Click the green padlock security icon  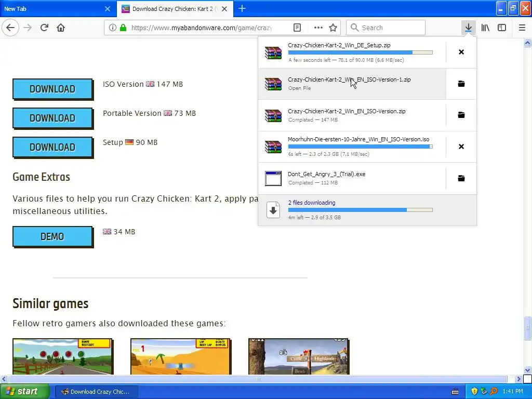(x=123, y=28)
